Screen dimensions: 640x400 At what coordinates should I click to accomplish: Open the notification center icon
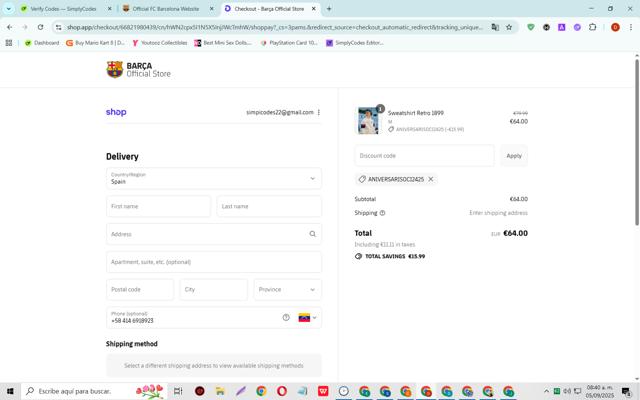pyautogui.click(x=627, y=392)
